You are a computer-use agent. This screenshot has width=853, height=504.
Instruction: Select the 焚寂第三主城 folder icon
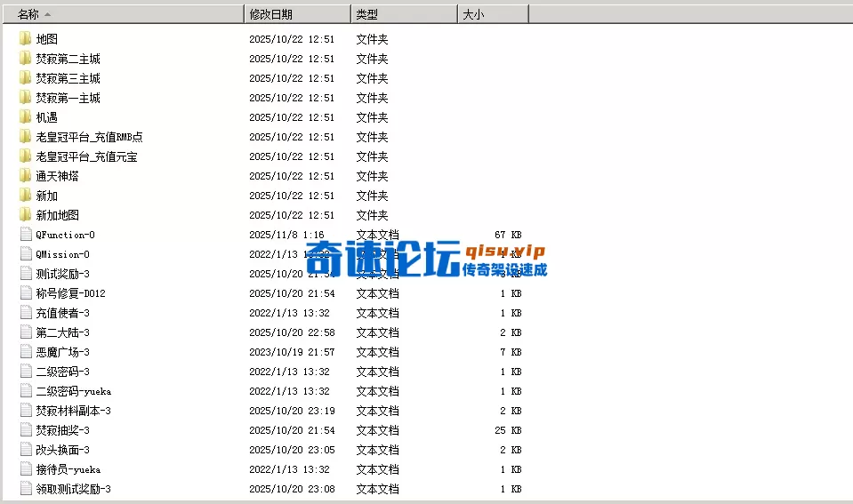25,77
